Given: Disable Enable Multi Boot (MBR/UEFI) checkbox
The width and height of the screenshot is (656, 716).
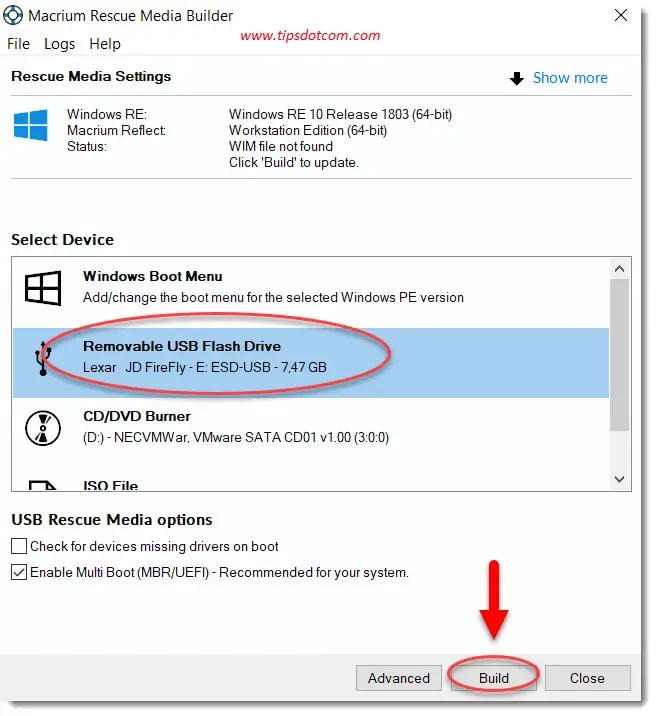Looking at the screenshot, I should point(19,573).
